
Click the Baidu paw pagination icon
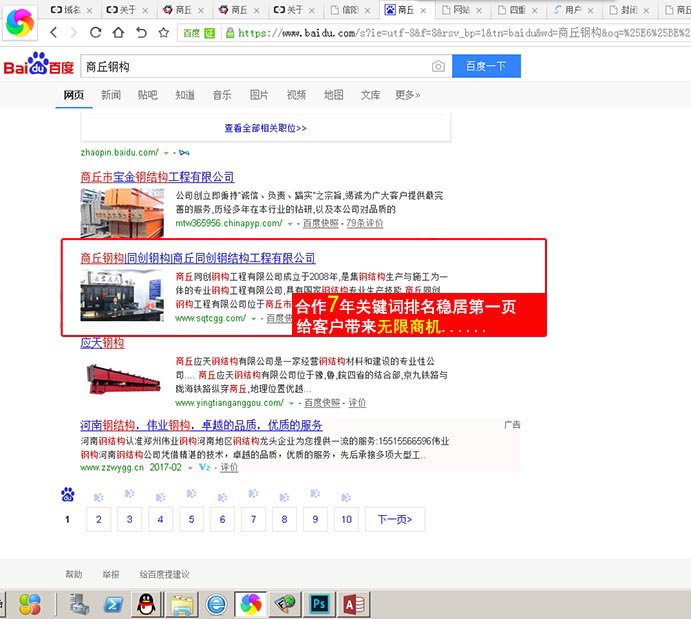(x=67, y=495)
